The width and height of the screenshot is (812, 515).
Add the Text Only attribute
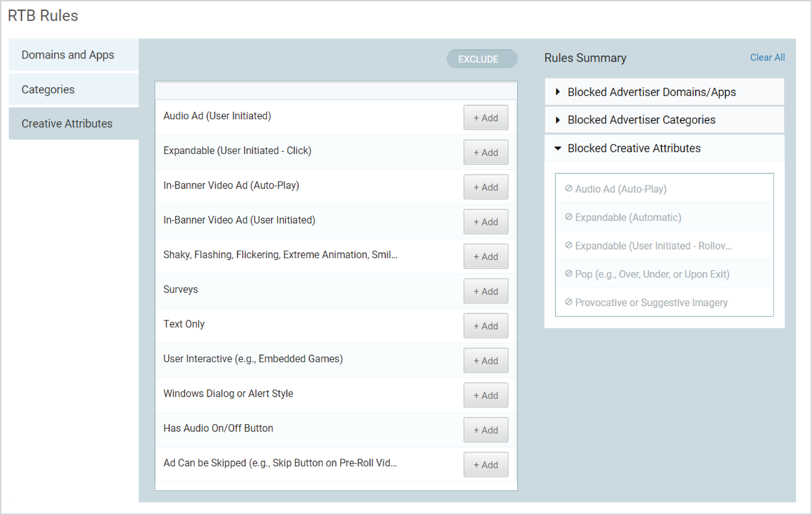point(486,326)
